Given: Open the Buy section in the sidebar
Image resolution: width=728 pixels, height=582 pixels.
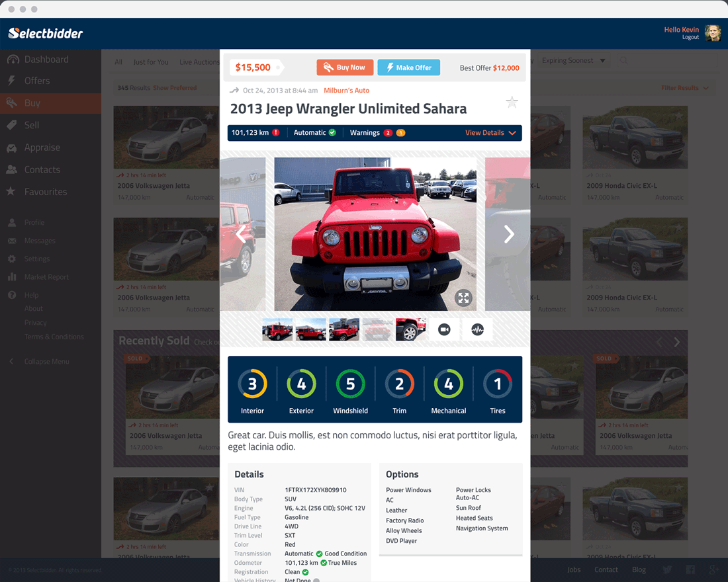Looking at the screenshot, I should [x=50, y=103].
